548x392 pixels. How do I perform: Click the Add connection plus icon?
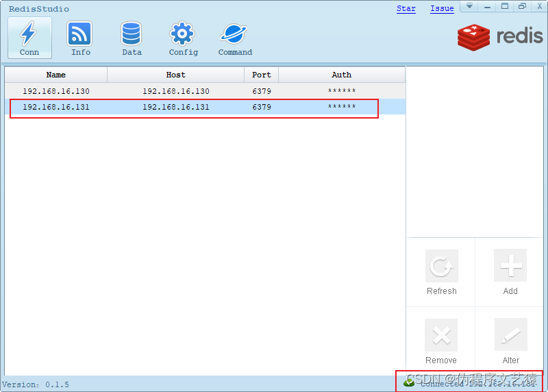510,265
